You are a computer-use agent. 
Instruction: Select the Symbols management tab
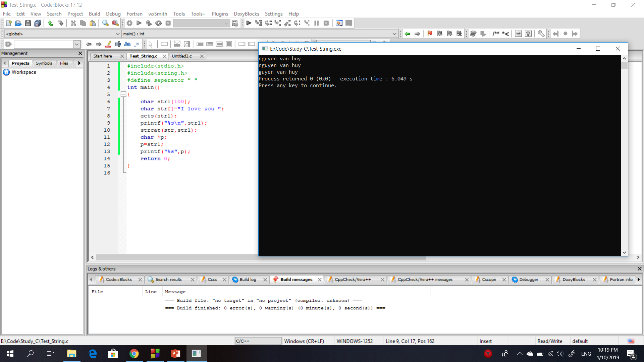pyautogui.click(x=44, y=63)
